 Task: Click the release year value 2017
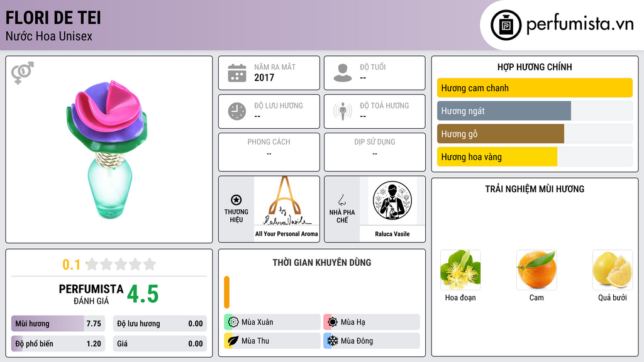coord(264,77)
